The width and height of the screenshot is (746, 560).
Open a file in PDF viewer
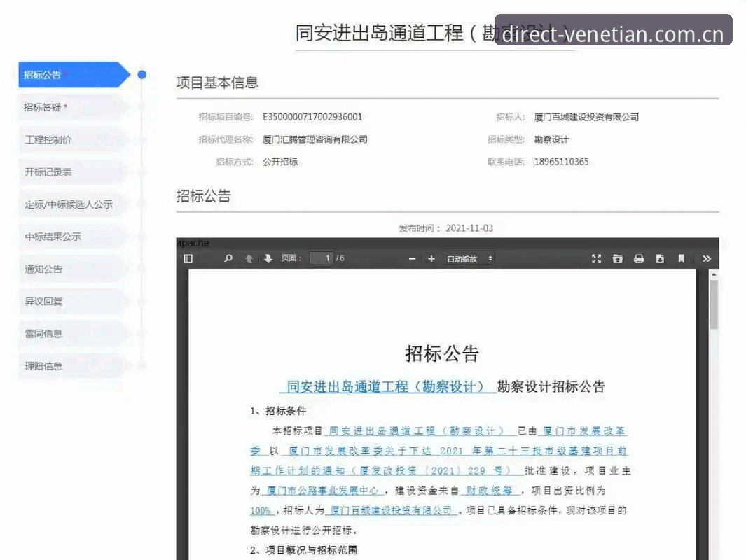tap(618, 258)
